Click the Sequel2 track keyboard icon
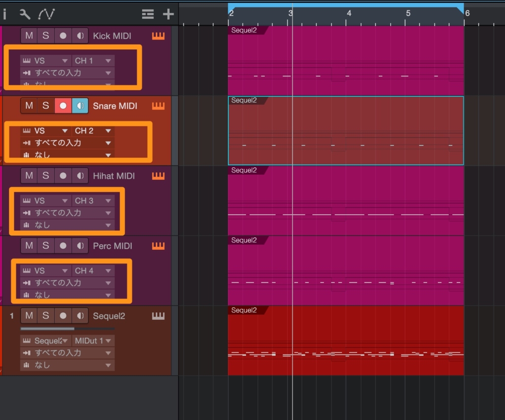Image resolution: width=505 pixels, height=420 pixels. click(158, 316)
